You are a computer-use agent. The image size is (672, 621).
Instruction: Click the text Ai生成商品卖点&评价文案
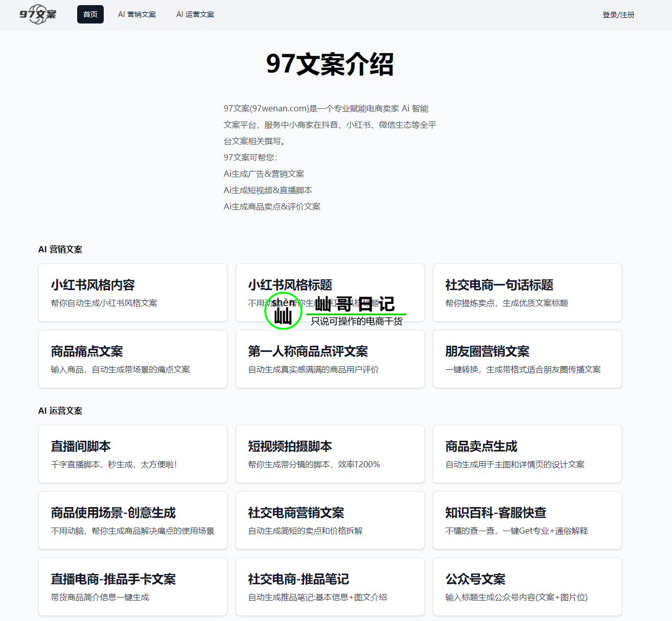click(272, 206)
